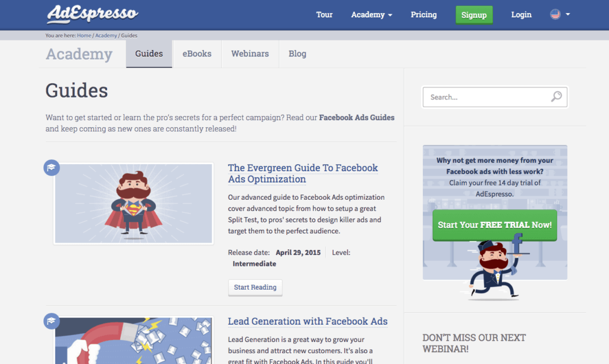Click the Guides breadcrumb text
The image size is (609, 364).
coord(129,35)
